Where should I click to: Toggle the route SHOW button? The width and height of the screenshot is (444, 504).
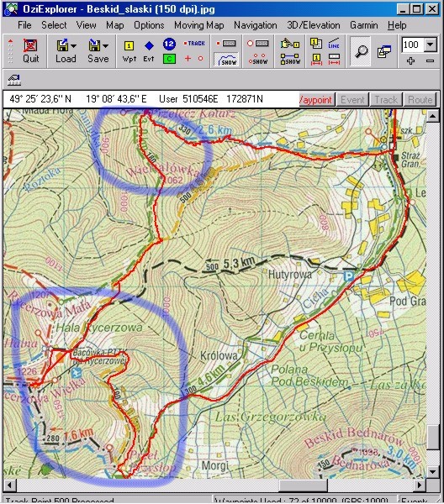click(x=290, y=59)
